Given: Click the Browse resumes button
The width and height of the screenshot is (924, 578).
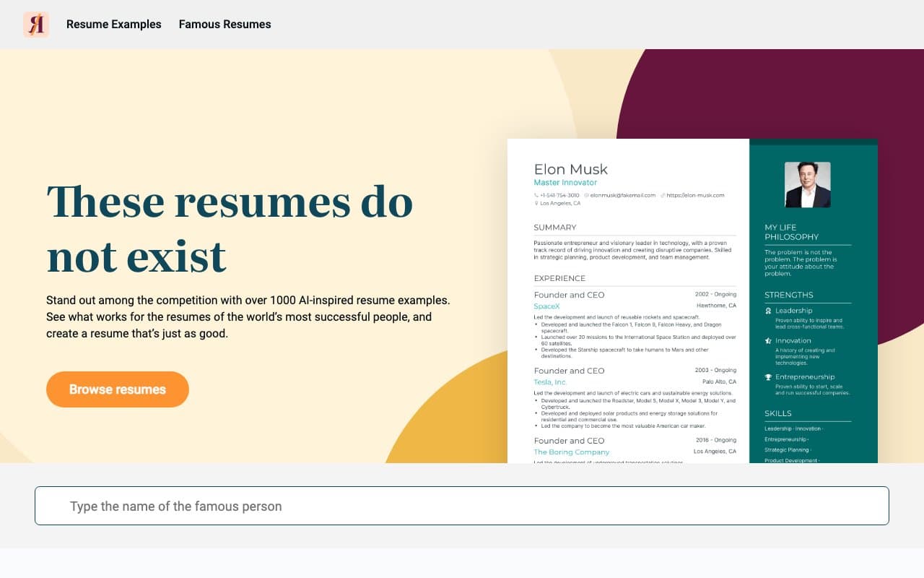Looking at the screenshot, I should (x=117, y=389).
